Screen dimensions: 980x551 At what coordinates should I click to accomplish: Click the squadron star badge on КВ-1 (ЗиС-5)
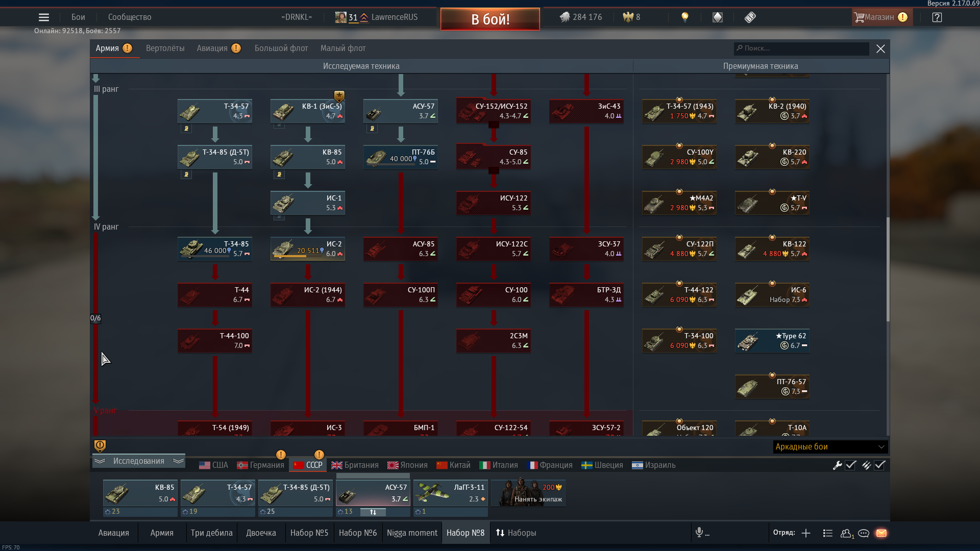pyautogui.click(x=339, y=96)
